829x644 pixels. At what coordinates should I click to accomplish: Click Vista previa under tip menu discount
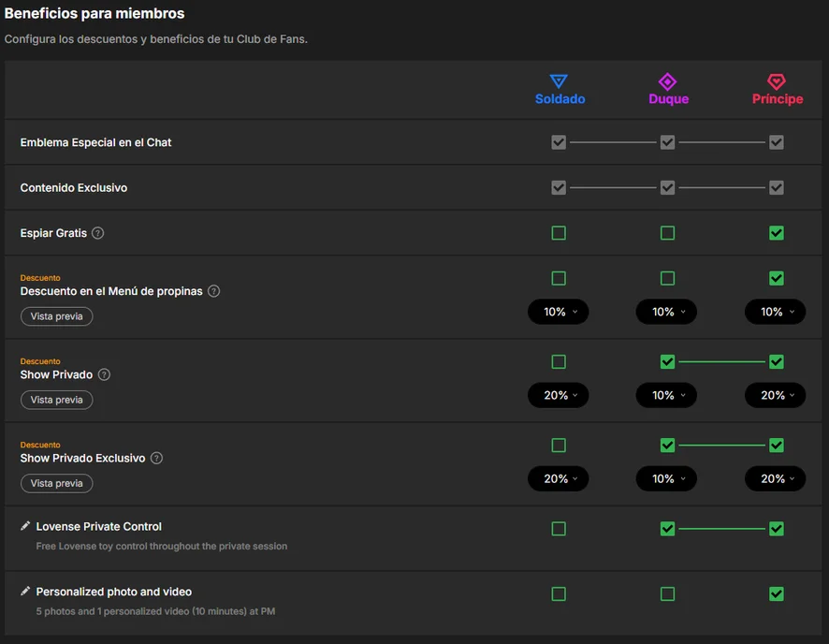coord(56,316)
